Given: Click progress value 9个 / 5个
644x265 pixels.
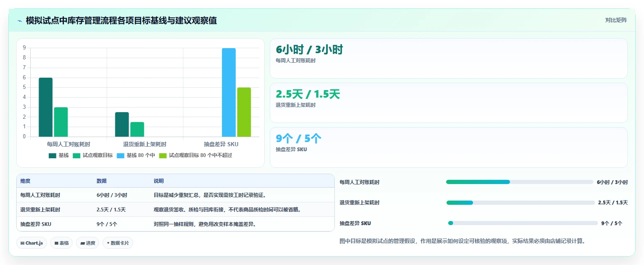Looking at the screenshot, I should pyautogui.click(x=612, y=223).
